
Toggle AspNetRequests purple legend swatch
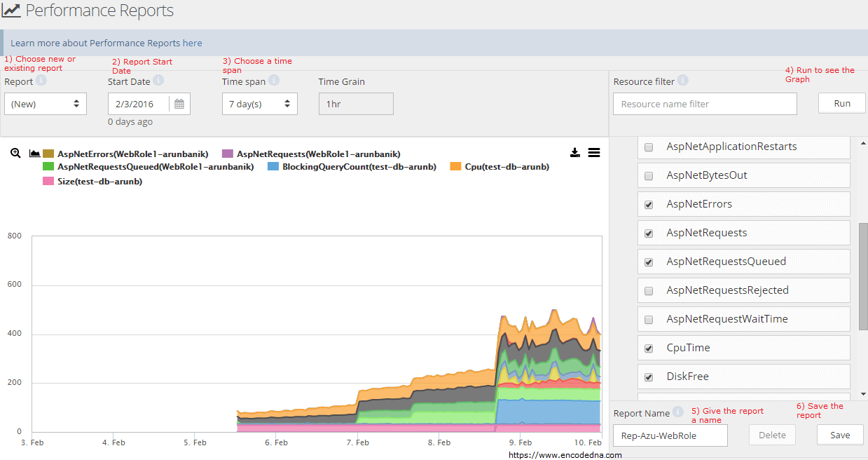(x=228, y=154)
